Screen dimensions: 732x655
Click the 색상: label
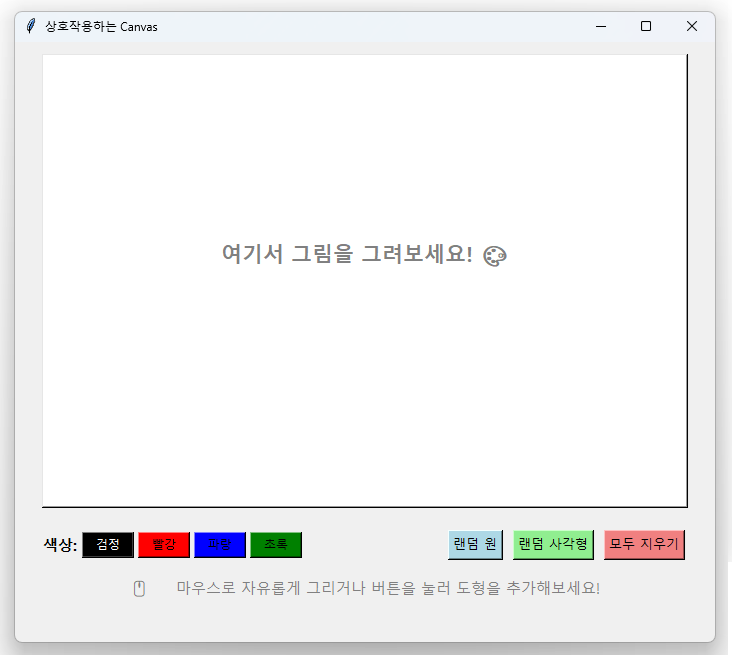coord(60,545)
